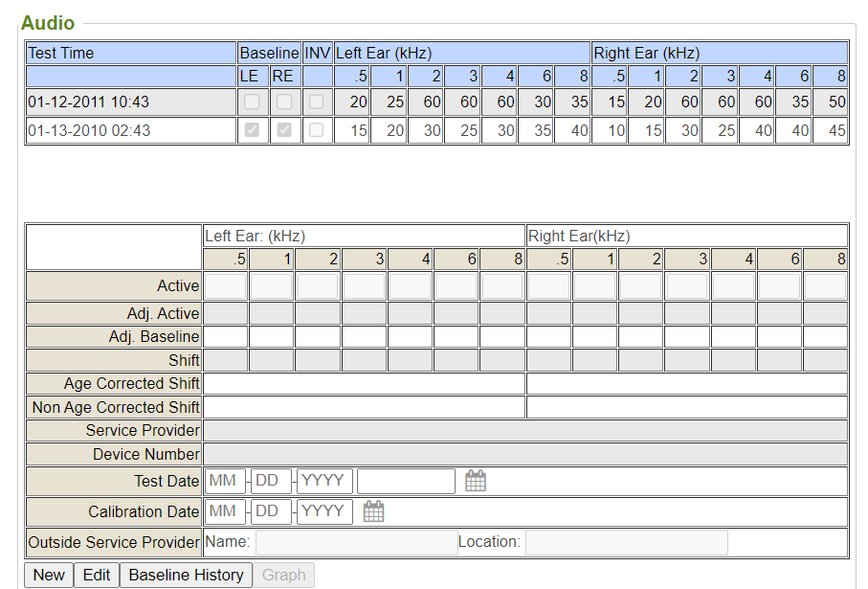Click the Active Left Ear .5 kHz field
Screen dimensions: 868x589
tap(226, 285)
